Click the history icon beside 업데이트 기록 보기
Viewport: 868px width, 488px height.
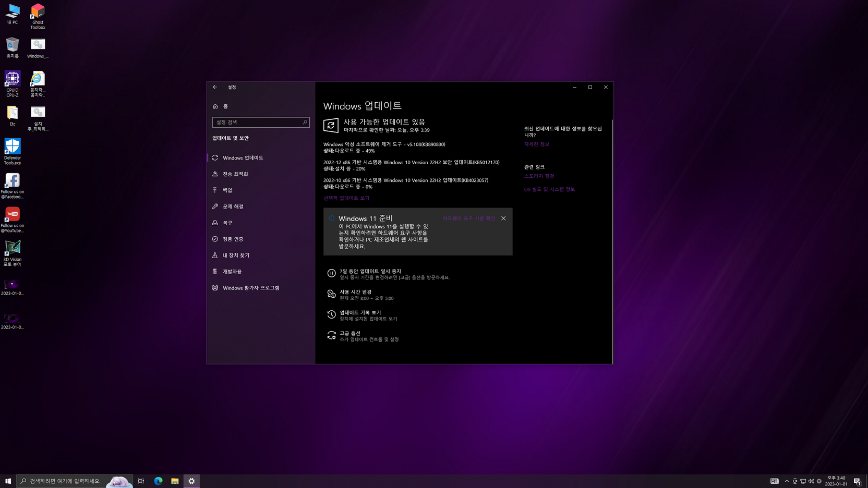331,314
